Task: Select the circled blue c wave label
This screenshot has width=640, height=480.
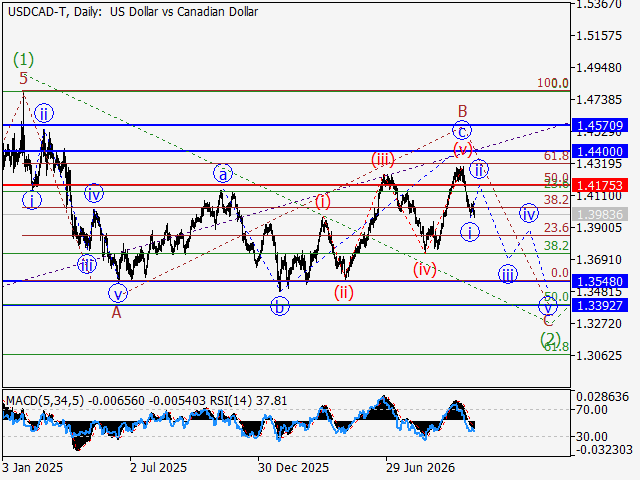Action: tap(462, 131)
